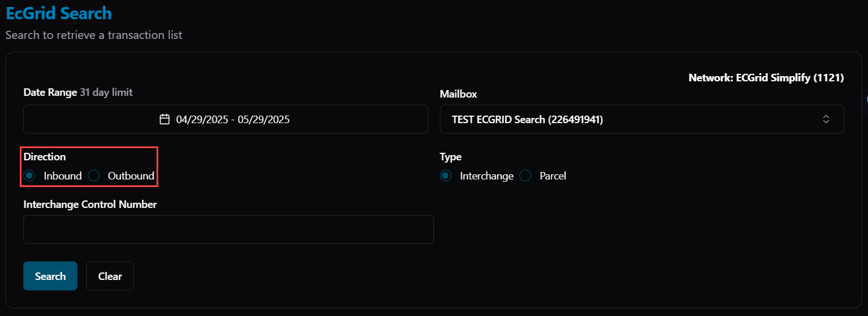Screen dimensions: 868x316
Task: Open the Mailbox dropdown
Action: click(x=642, y=119)
